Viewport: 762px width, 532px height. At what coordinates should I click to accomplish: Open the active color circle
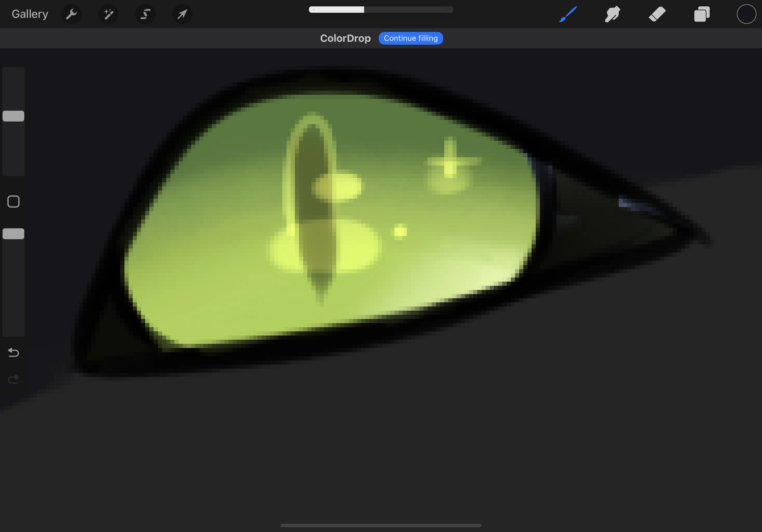click(746, 14)
